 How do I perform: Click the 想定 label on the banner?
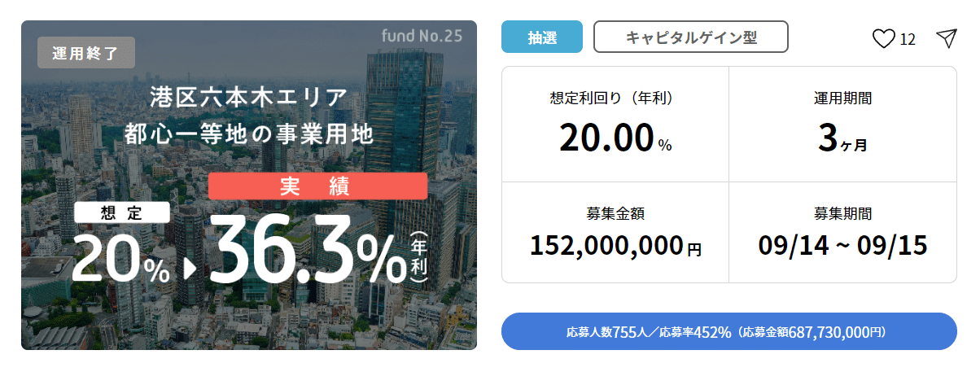[122, 212]
